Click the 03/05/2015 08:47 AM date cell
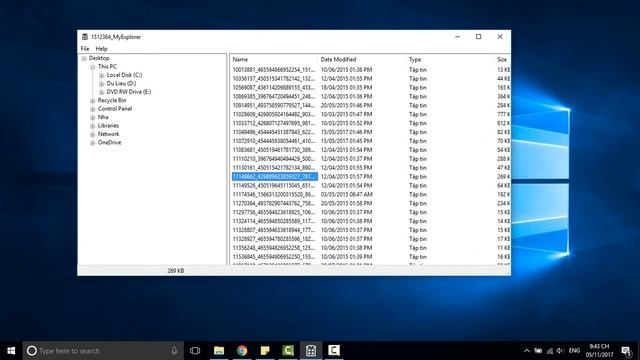 (347, 195)
